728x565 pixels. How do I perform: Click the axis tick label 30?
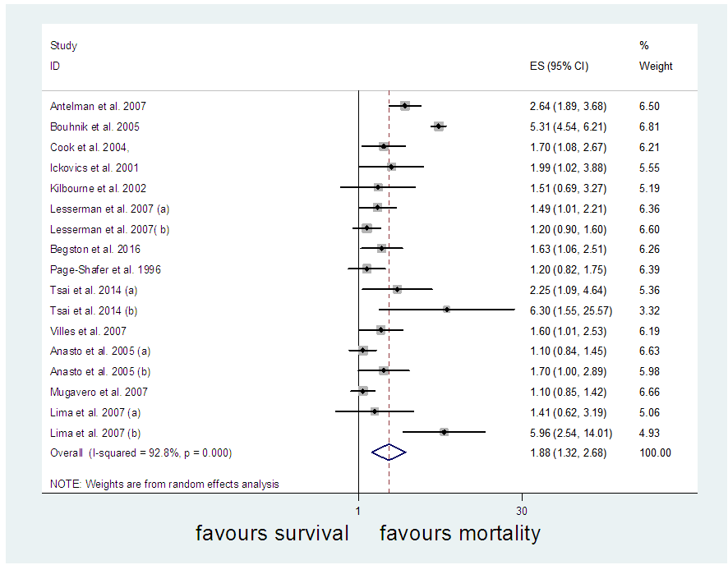point(521,510)
